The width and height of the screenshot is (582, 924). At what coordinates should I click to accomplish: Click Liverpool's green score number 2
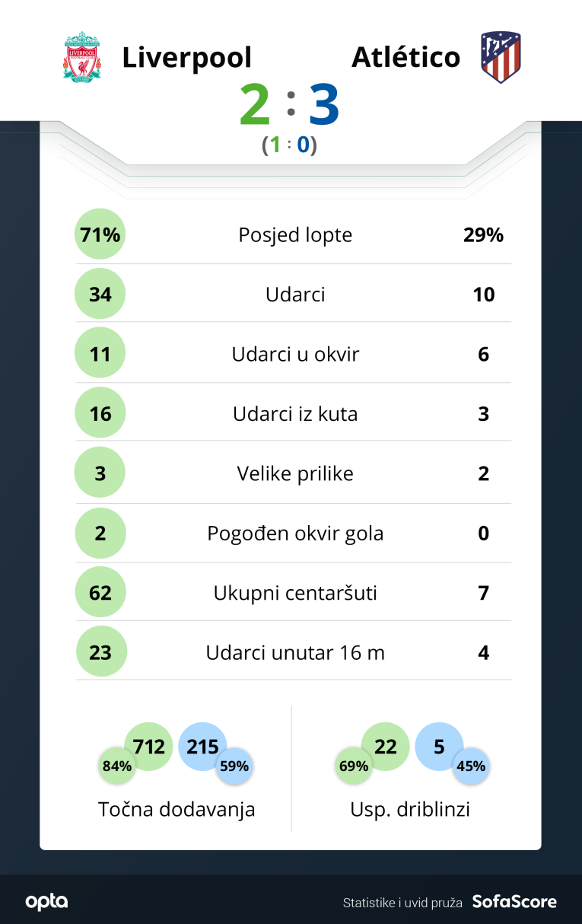coord(255,105)
